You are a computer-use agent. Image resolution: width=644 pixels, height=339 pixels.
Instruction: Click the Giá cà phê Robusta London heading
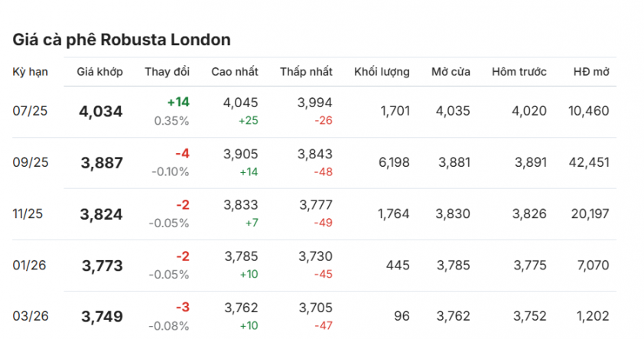pyautogui.click(x=122, y=40)
